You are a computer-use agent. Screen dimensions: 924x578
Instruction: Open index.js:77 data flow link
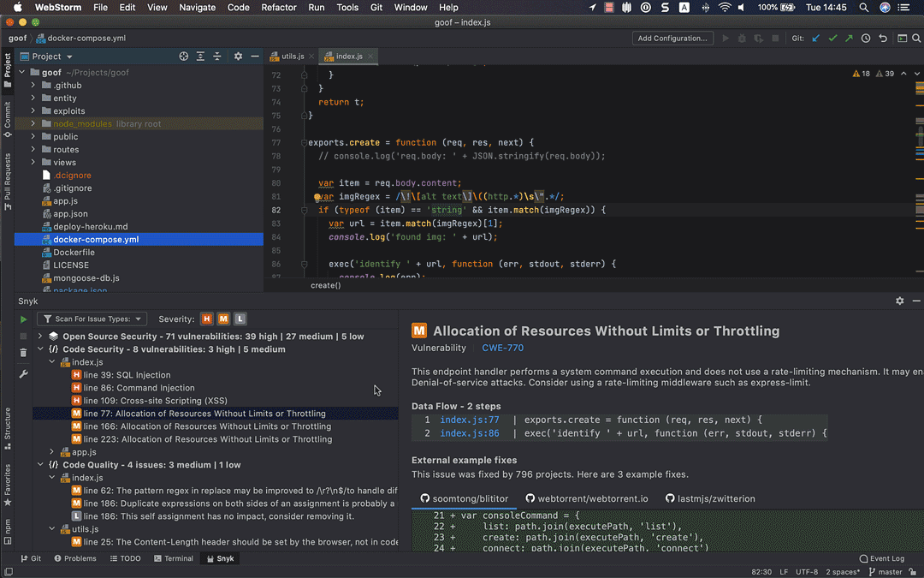[470, 420]
